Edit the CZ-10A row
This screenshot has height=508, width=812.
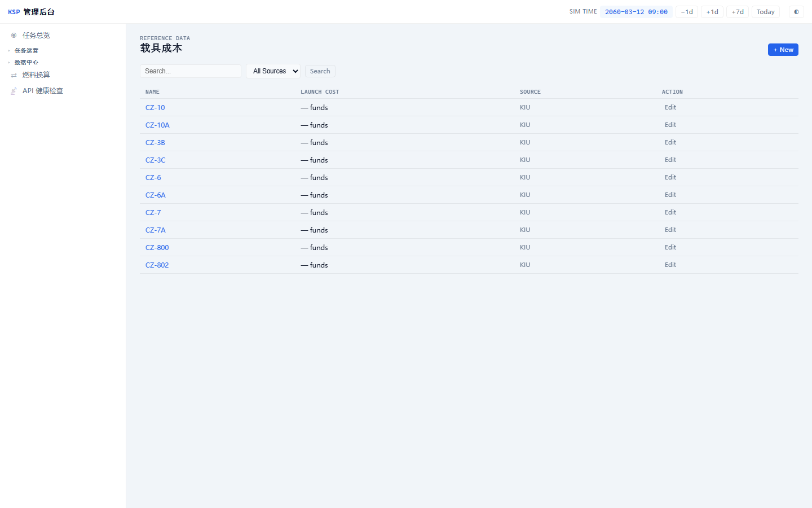[x=670, y=125]
